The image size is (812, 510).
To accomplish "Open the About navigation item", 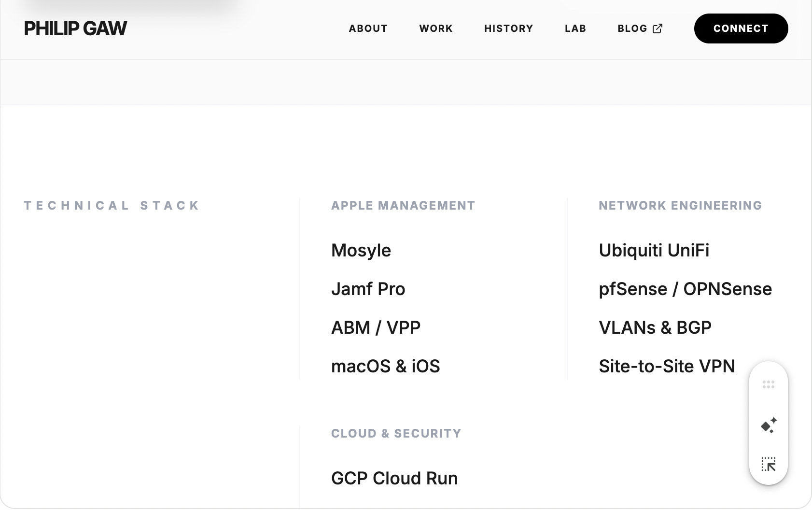I will (x=368, y=28).
